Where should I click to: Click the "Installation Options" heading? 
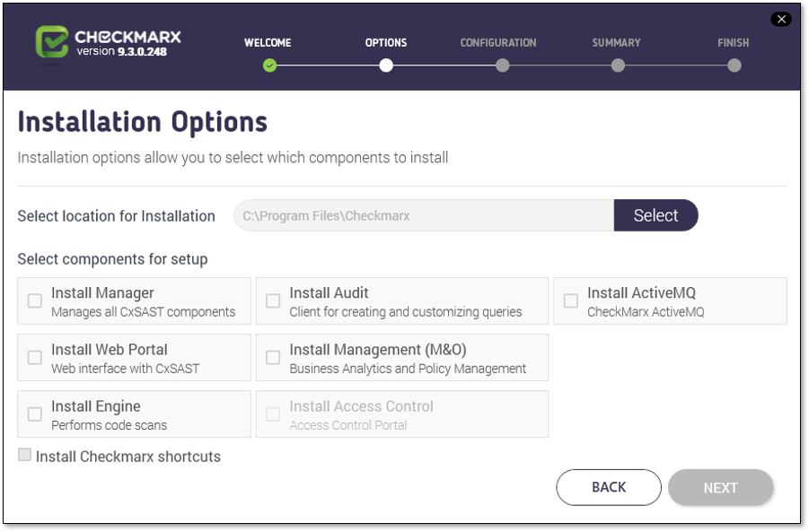143,122
